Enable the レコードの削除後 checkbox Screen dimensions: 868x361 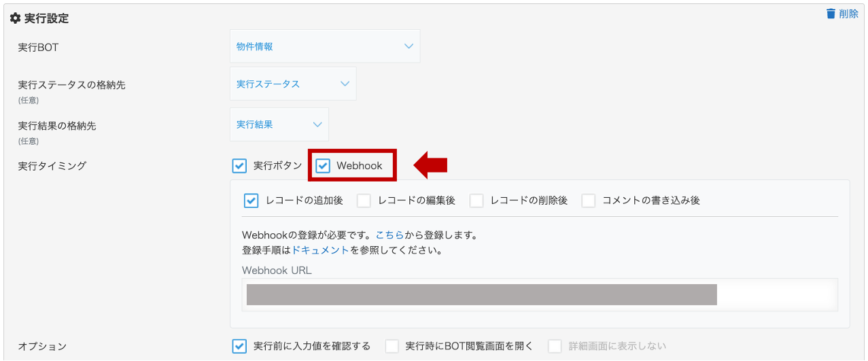coord(476,201)
